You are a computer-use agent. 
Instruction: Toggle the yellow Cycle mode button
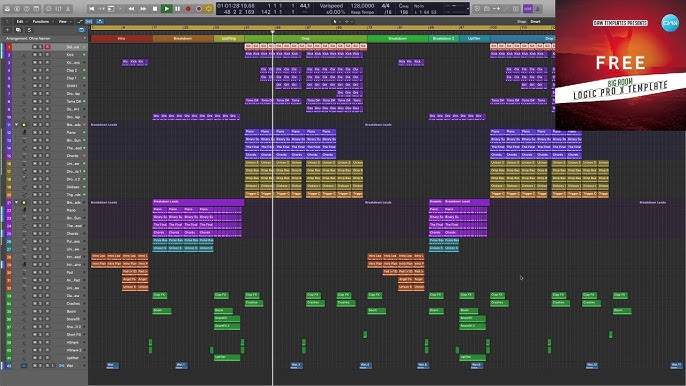pos(209,8)
